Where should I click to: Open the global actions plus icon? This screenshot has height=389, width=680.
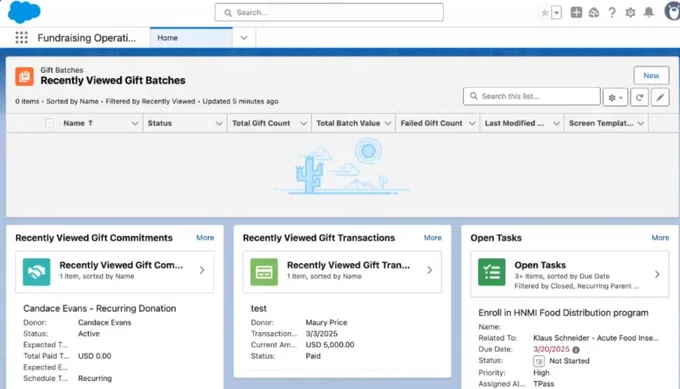576,13
